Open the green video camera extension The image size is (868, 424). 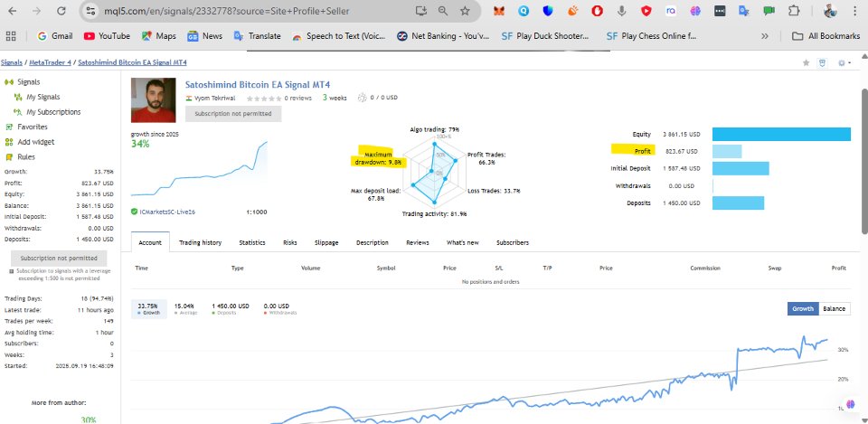pyautogui.click(x=769, y=11)
